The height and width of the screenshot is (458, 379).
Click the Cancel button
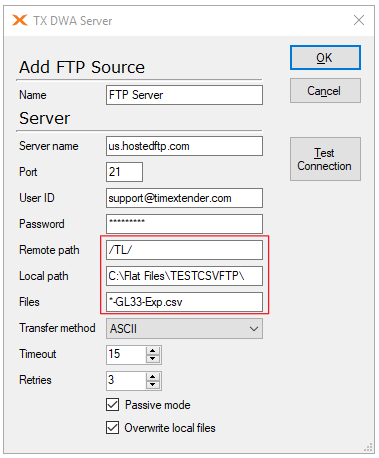pos(325,91)
